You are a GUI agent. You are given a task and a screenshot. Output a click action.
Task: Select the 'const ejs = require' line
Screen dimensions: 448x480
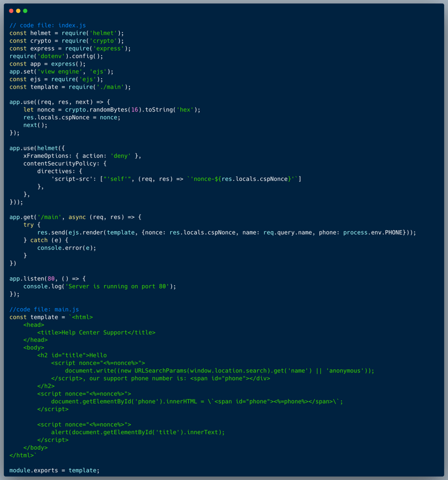[56, 80]
